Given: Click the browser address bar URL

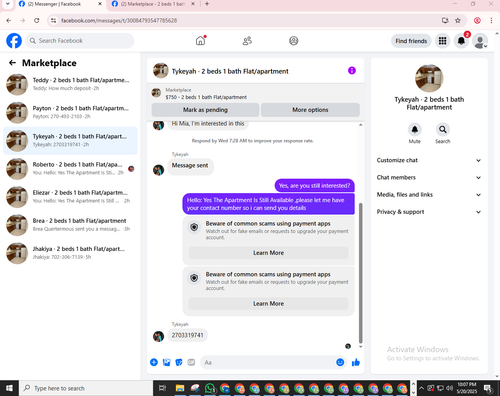Looking at the screenshot, I should (119, 21).
